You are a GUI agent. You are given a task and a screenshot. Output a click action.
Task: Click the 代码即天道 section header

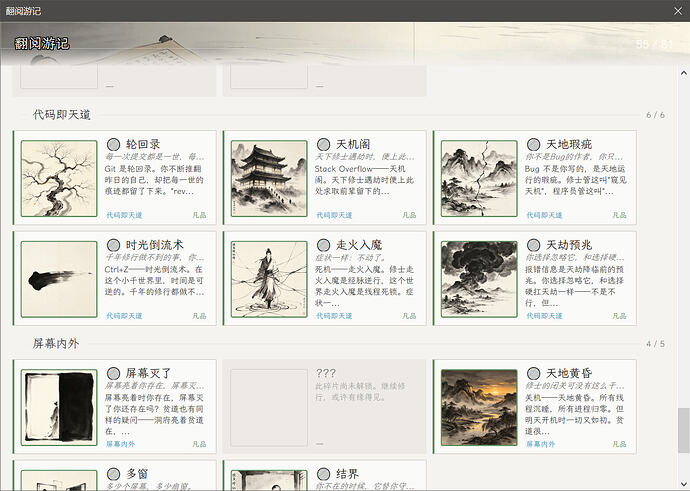pos(62,115)
